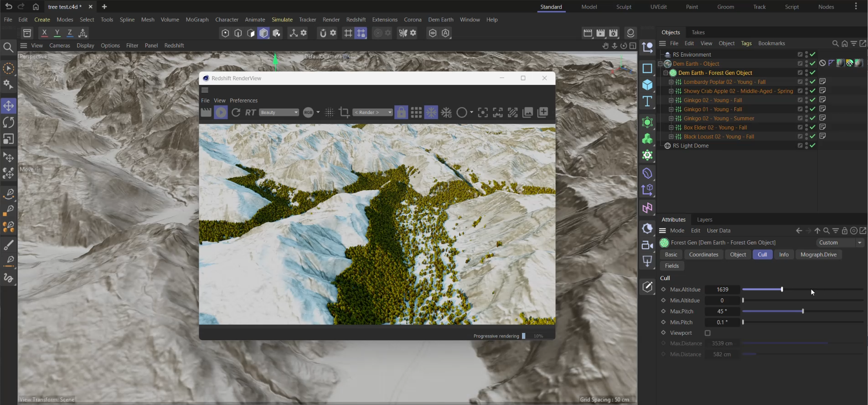Select the Move tool in left palette

[9, 106]
